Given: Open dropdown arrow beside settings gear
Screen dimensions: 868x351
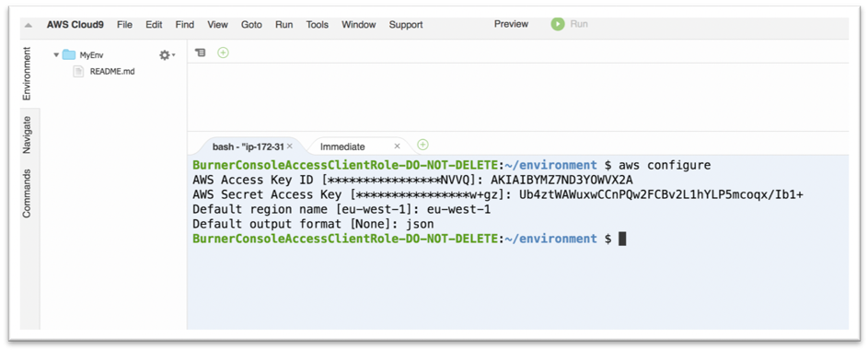Looking at the screenshot, I should pos(174,55).
